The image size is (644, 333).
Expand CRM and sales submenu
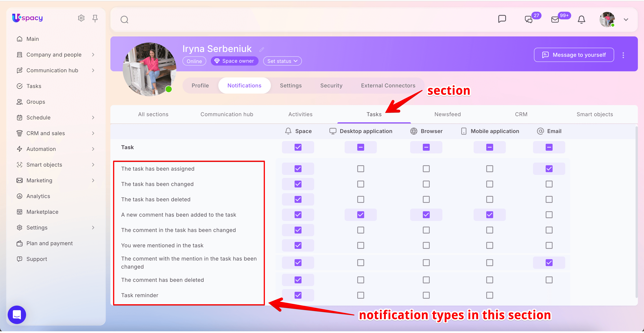click(x=93, y=133)
